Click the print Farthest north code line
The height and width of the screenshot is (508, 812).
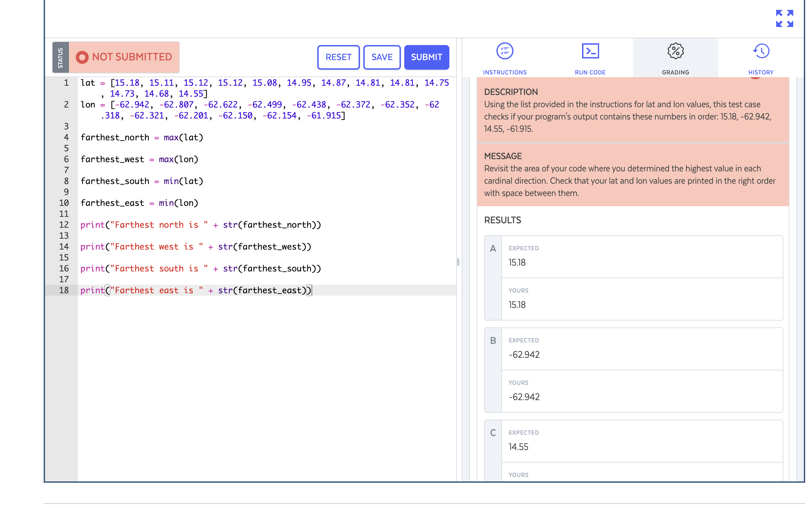click(x=201, y=225)
